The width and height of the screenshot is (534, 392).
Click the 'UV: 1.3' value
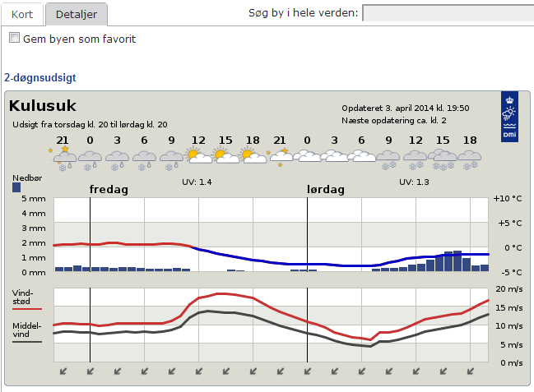click(x=414, y=182)
